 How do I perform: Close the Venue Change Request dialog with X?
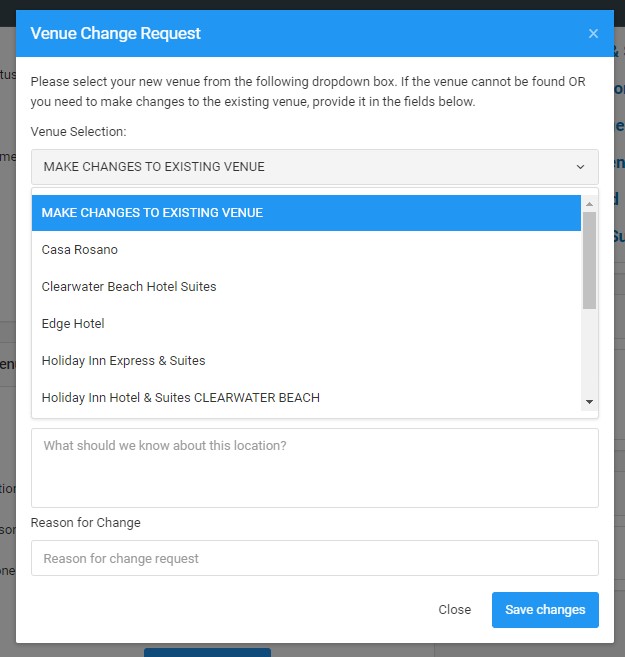point(593,34)
